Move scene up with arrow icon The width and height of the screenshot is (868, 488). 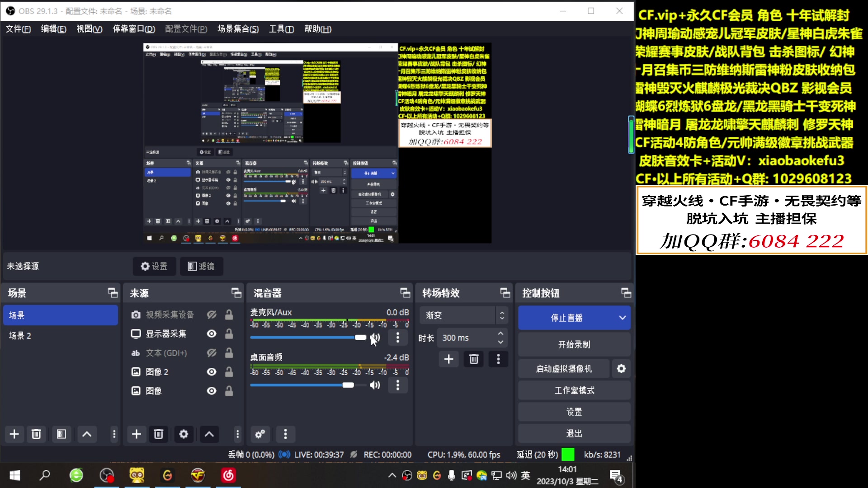[x=87, y=434]
